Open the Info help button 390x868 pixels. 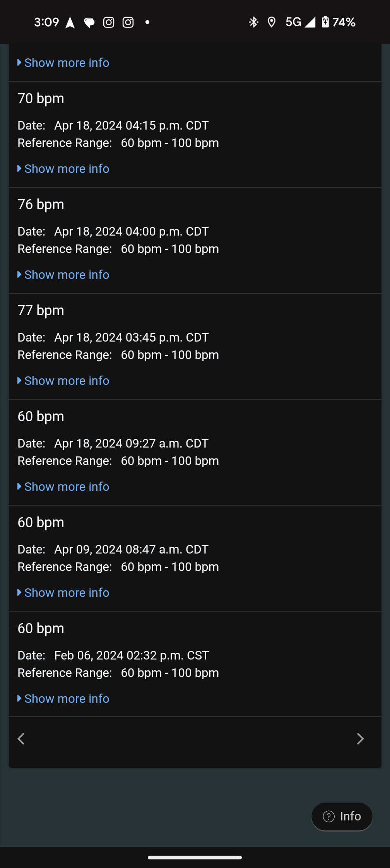coord(342,816)
